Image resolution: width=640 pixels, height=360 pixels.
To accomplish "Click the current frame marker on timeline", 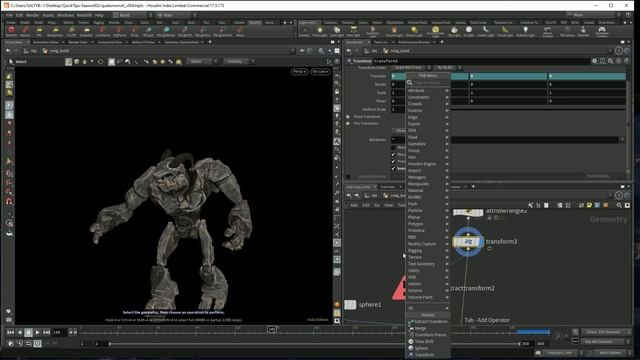I will click(272, 329).
